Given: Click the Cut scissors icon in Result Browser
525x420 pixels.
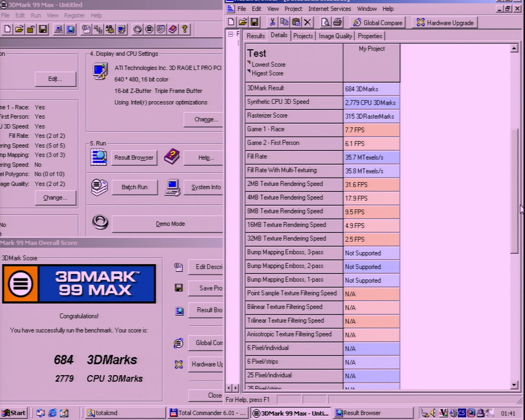Looking at the screenshot, I should point(272,23).
